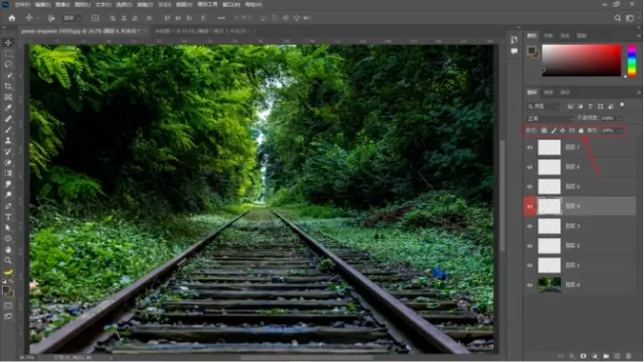644x362 pixels.
Task: Open the layer blend mode dropdown
Action: click(x=549, y=118)
